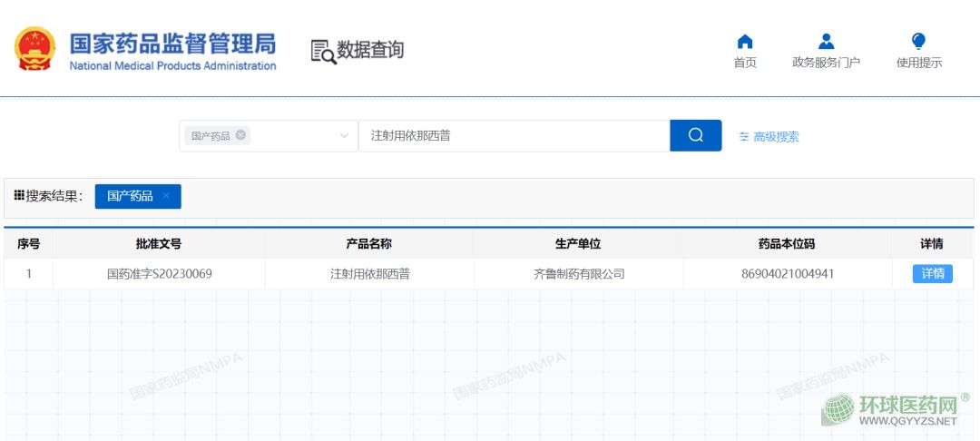This screenshot has width=980, height=441.
Task: Click the national emblem logo
Action: point(35,49)
